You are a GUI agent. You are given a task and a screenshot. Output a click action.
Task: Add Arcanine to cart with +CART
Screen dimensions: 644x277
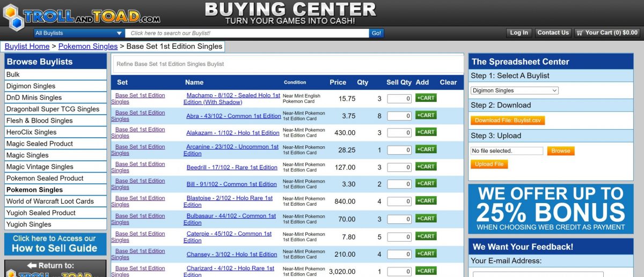[426, 149]
